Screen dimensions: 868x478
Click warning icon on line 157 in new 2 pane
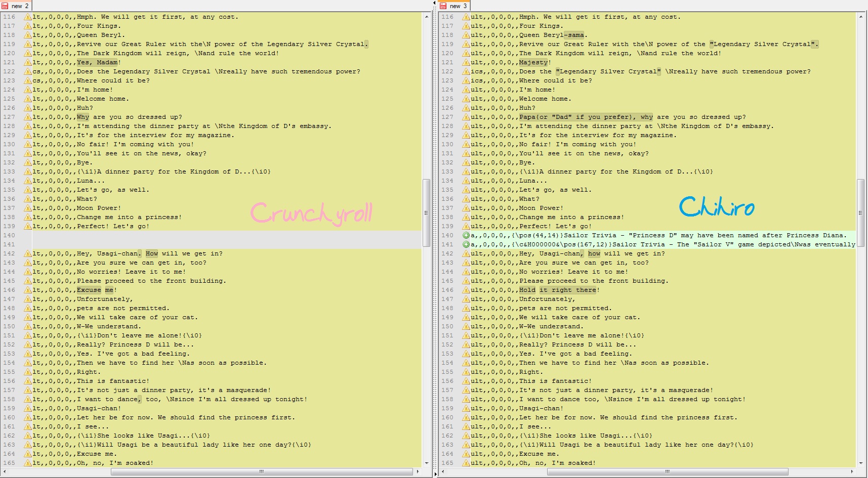pyautogui.click(x=28, y=390)
